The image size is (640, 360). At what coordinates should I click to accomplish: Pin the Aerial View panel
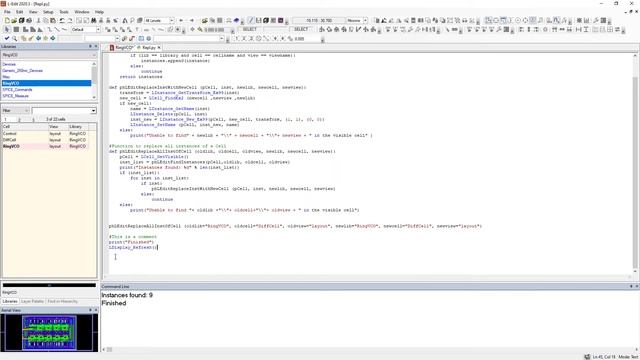pyautogui.click(x=90, y=310)
